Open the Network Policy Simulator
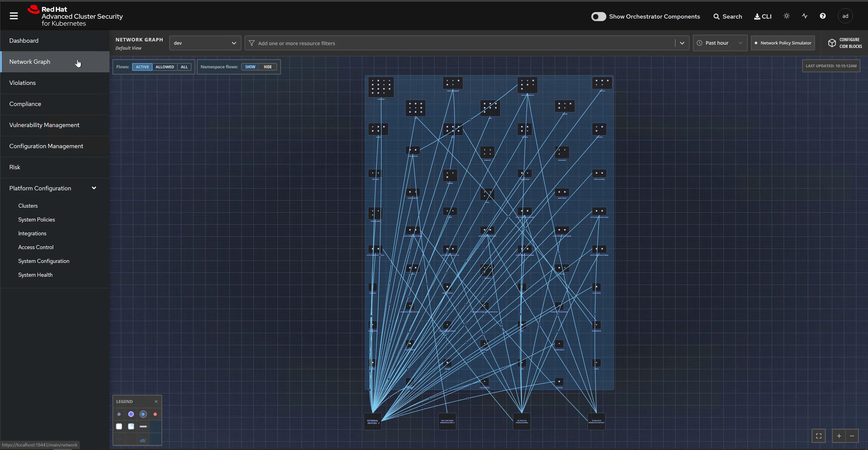868x450 pixels. [x=783, y=43]
